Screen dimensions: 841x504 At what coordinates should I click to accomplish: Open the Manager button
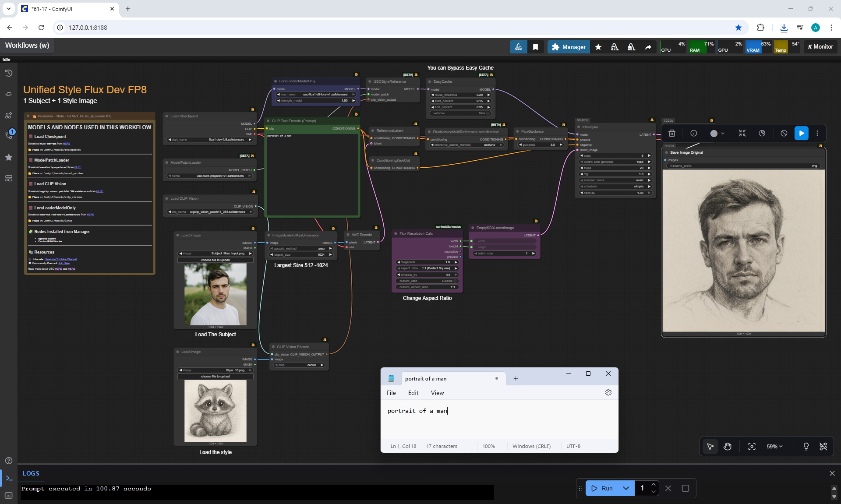[x=569, y=47]
